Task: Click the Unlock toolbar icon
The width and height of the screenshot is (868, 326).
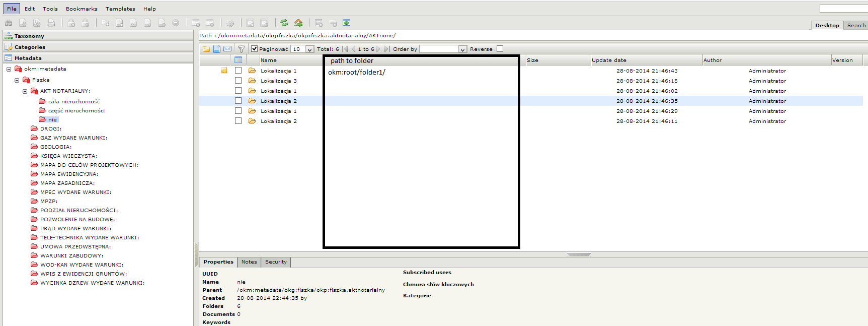Action: click(86, 23)
